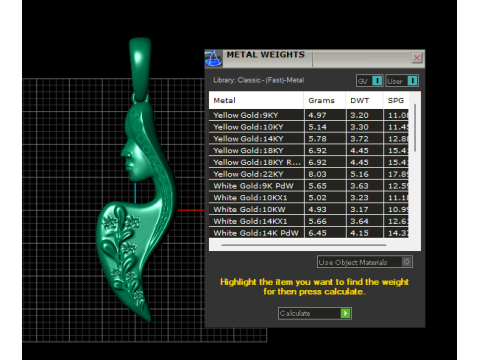
Task: Click the Metal Weights flask icon
Action: (213, 58)
